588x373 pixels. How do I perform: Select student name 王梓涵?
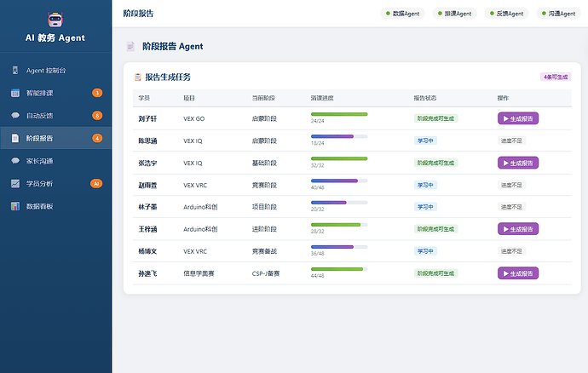147,229
